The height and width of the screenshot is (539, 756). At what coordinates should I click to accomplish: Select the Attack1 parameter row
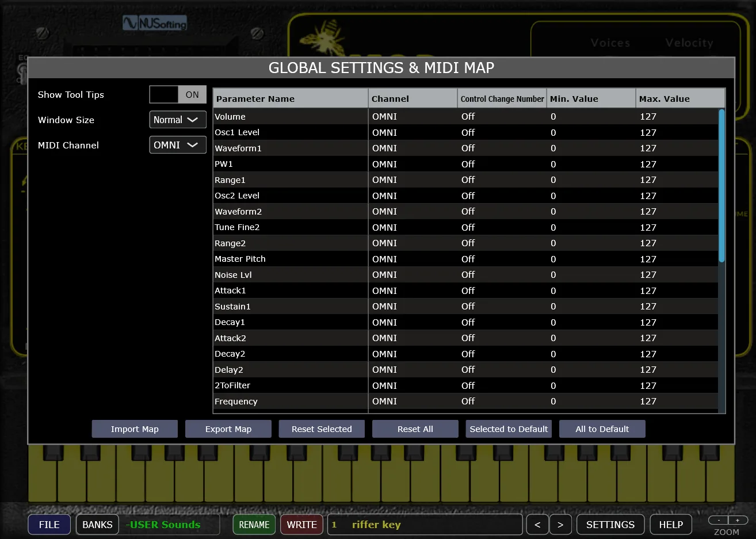click(x=465, y=290)
